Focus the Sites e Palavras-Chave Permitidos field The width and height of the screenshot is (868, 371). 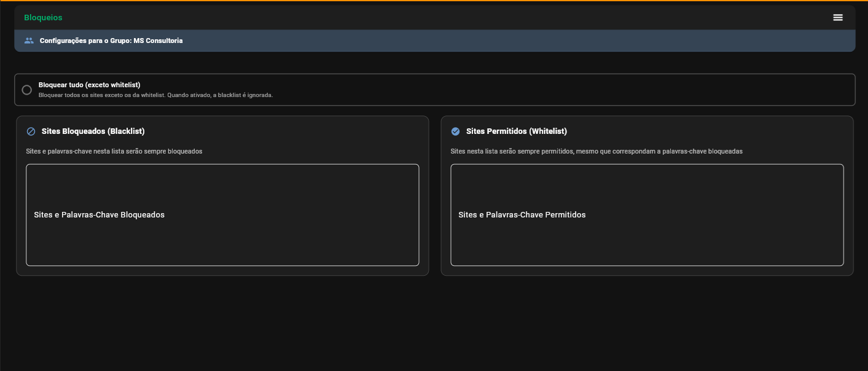tap(647, 215)
